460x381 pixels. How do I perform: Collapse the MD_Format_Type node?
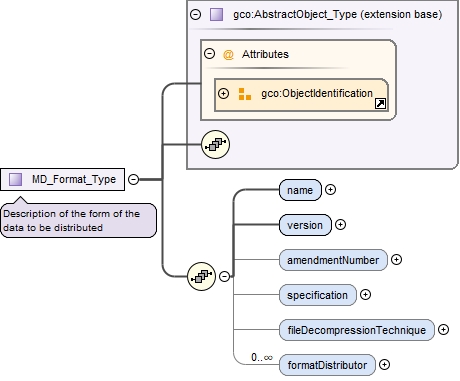[133, 179]
